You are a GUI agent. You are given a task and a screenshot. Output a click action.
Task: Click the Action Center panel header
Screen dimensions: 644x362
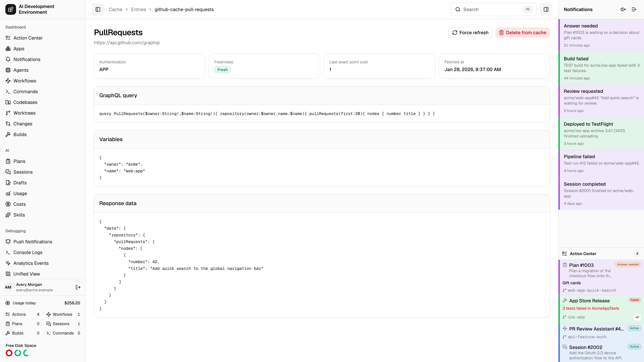(x=601, y=254)
